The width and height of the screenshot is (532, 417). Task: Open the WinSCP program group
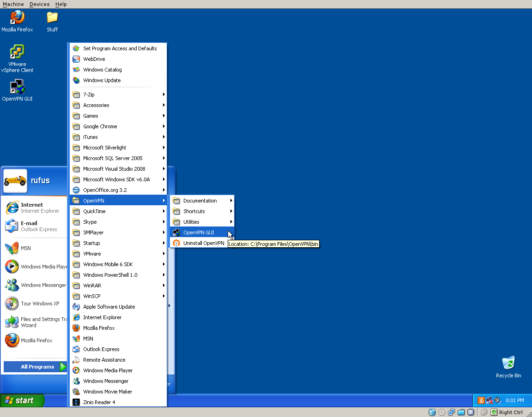(x=118, y=296)
